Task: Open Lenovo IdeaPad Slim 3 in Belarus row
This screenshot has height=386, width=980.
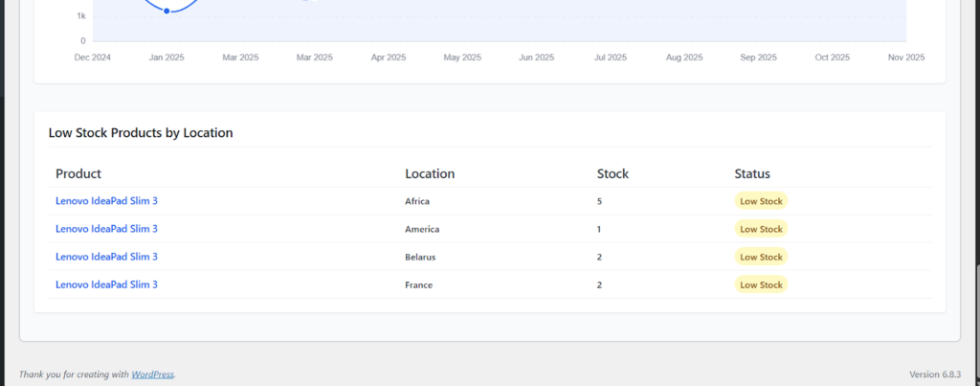Action: pos(106,257)
